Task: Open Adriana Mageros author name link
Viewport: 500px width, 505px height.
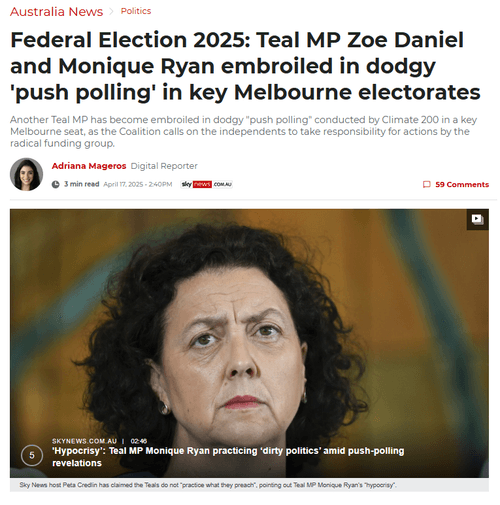Action: (89, 166)
